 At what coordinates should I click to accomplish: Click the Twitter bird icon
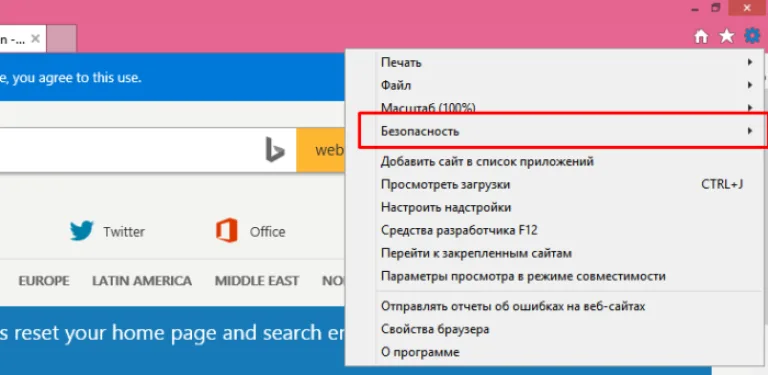pos(81,231)
